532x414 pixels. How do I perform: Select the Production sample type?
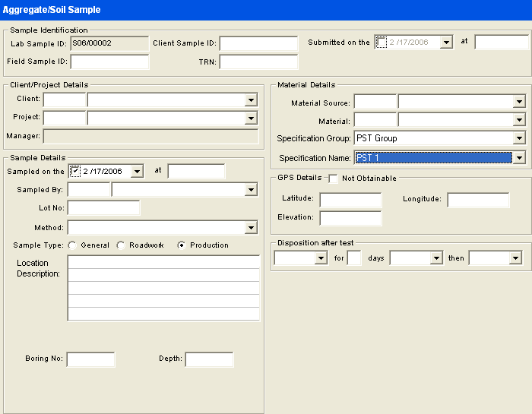tap(182, 245)
